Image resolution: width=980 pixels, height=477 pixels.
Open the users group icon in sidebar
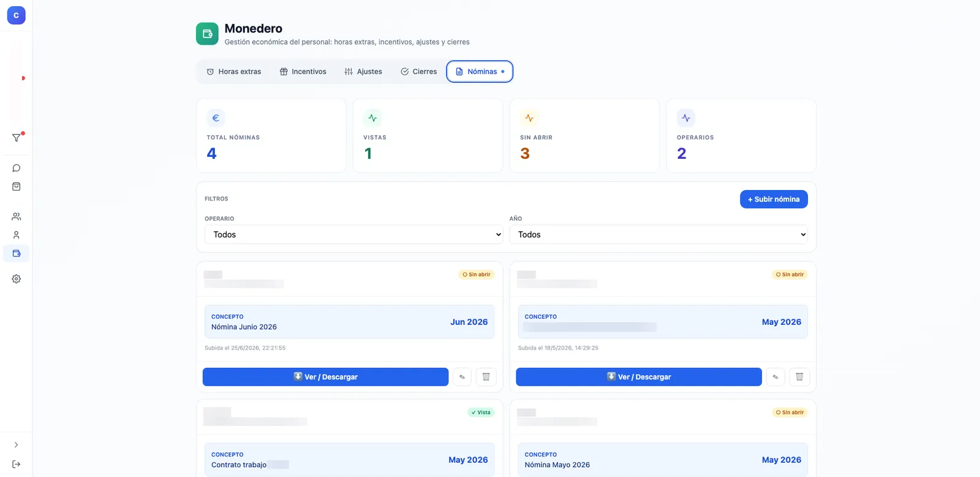(x=17, y=216)
